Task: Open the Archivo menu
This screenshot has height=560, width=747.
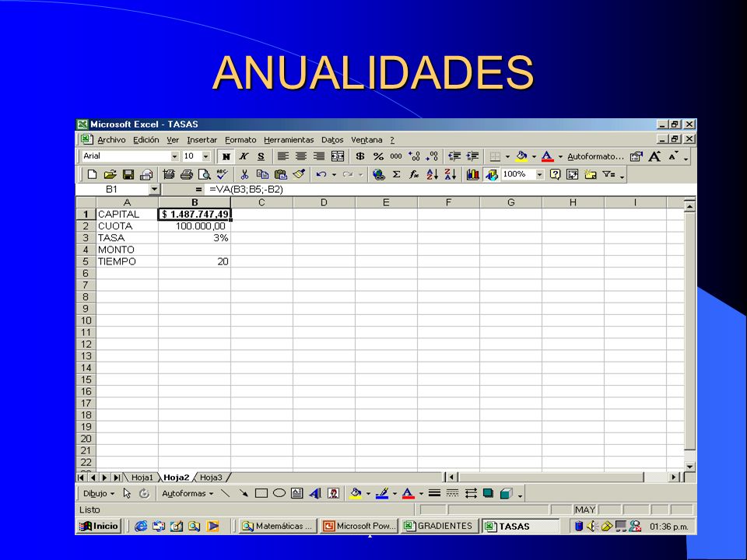Action: point(111,140)
